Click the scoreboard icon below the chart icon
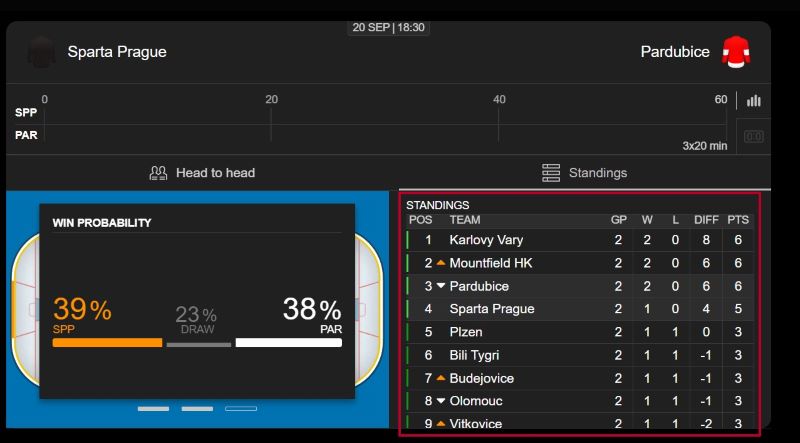The height and width of the screenshot is (443, 800). [x=753, y=136]
